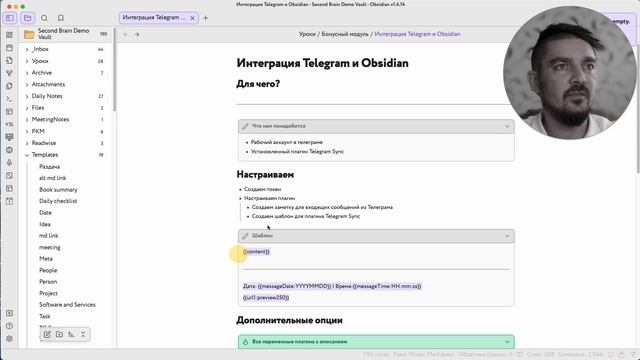640x360 pixels.
Task: Click the Second Brain Demo Vault title
Action: (x=63, y=34)
